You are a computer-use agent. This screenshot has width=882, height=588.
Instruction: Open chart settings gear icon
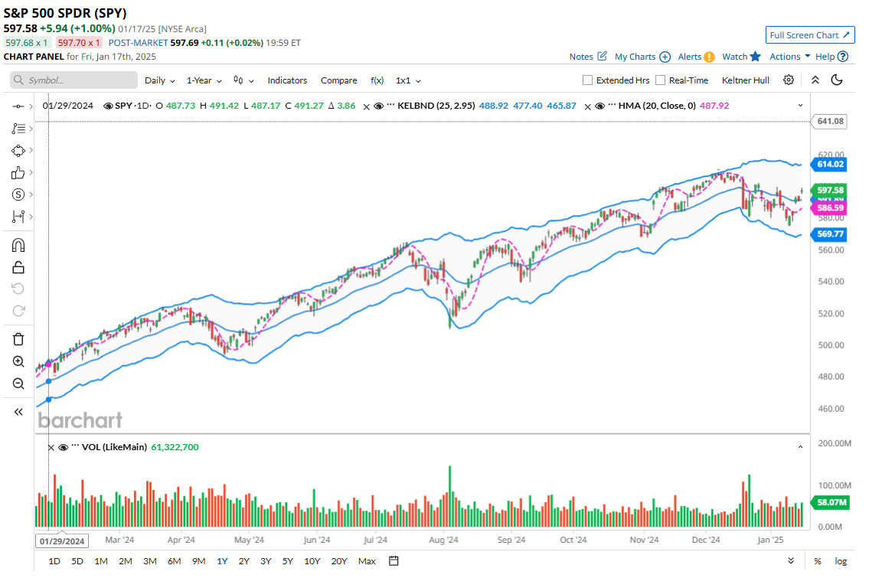pyautogui.click(x=788, y=80)
